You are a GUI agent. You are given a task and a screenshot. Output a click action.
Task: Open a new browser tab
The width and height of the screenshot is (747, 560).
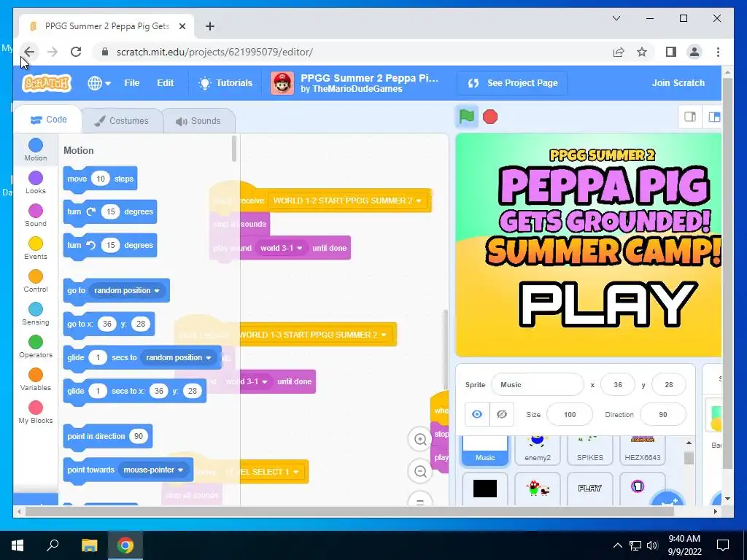(x=209, y=26)
